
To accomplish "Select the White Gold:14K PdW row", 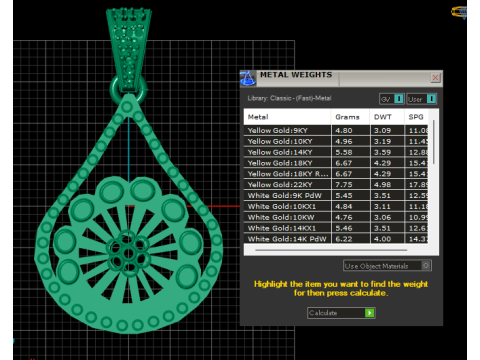I will [336, 239].
